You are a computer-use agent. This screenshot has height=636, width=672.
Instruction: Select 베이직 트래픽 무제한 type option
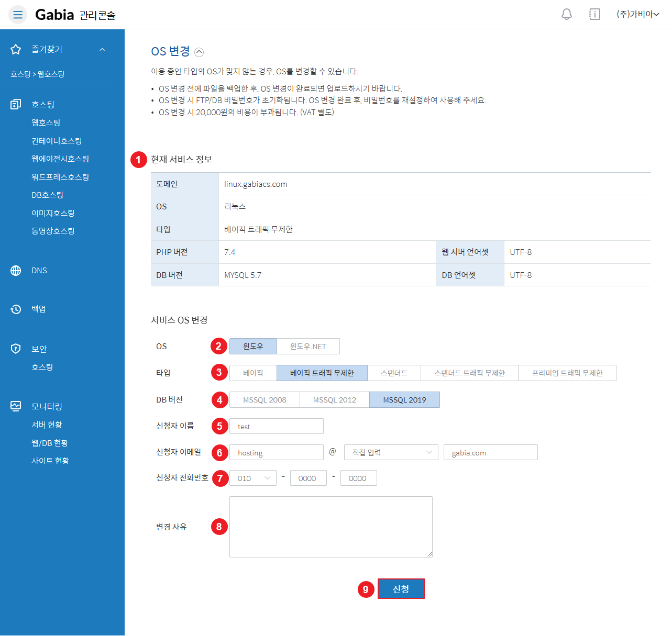(322, 373)
